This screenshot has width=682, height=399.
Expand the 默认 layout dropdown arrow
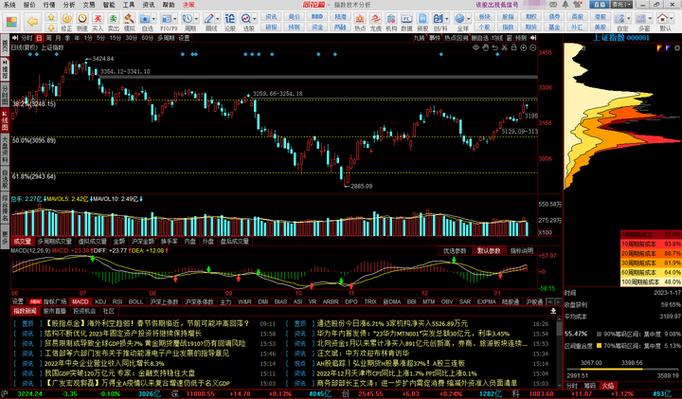[x=671, y=19]
